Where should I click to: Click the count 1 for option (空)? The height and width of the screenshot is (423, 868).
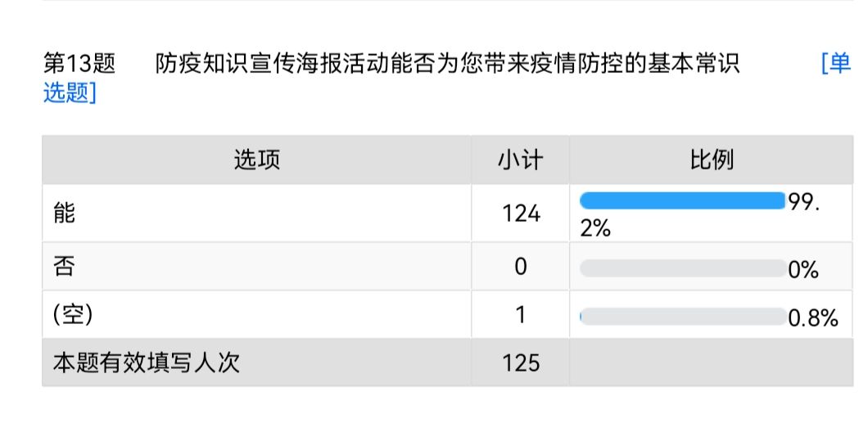click(x=521, y=315)
